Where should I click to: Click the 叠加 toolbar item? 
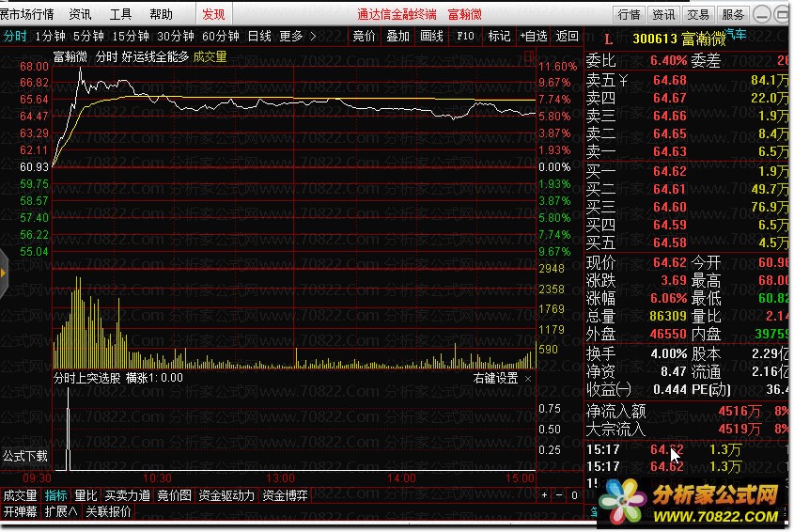tap(397, 36)
